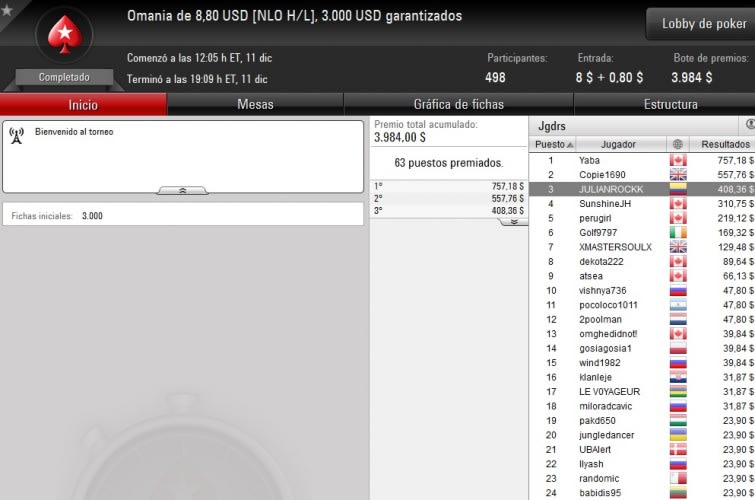This screenshot has height=500, width=755.
Task: Click the Completado status button
Action: click(x=64, y=77)
